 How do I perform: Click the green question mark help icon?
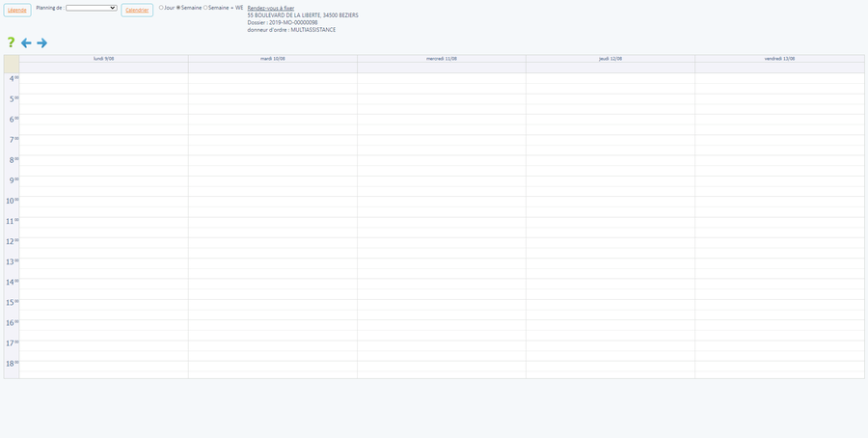coord(11,42)
